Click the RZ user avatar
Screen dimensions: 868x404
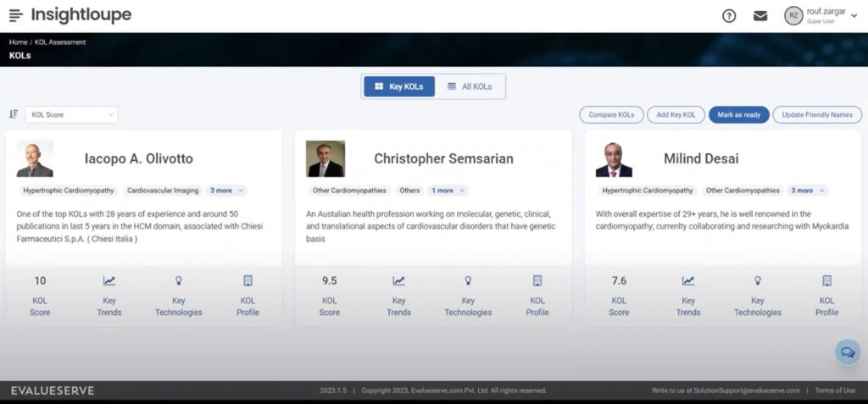point(793,16)
